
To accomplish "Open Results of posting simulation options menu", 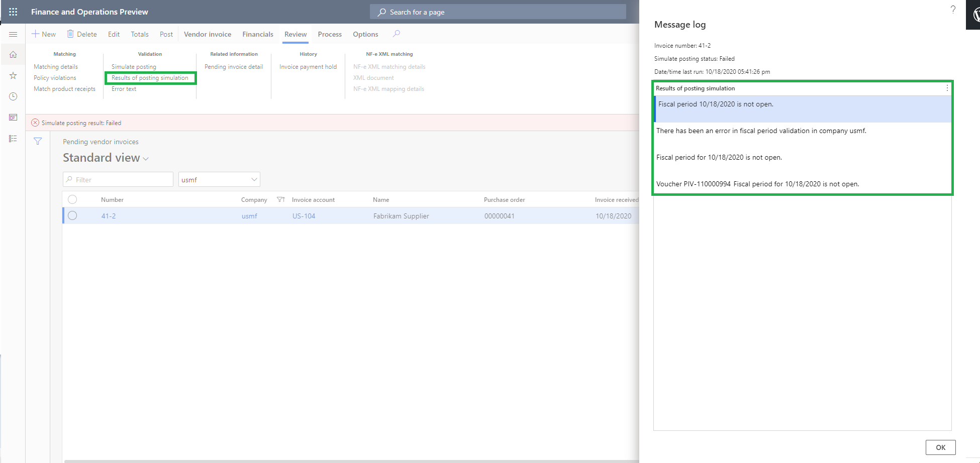I will click(947, 88).
